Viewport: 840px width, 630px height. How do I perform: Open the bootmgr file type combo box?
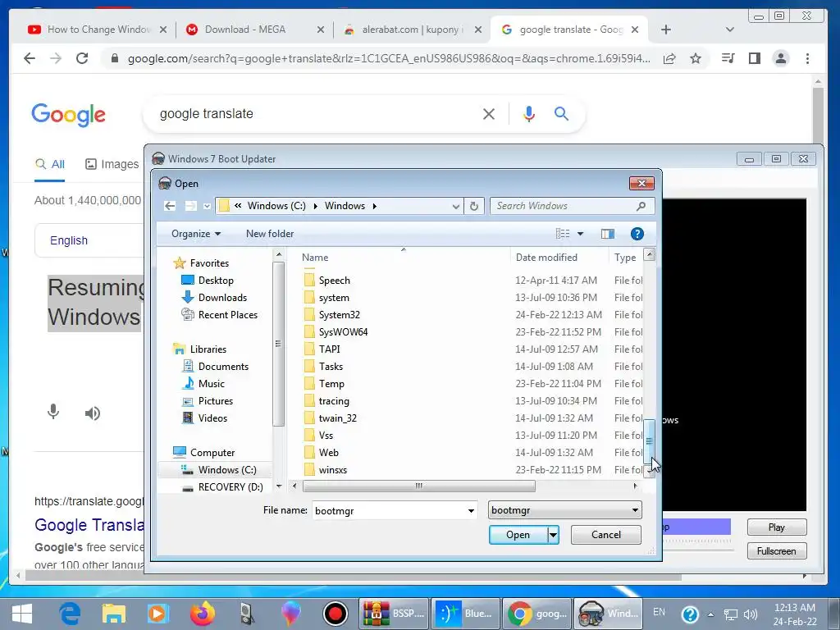[x=564, y=510]
